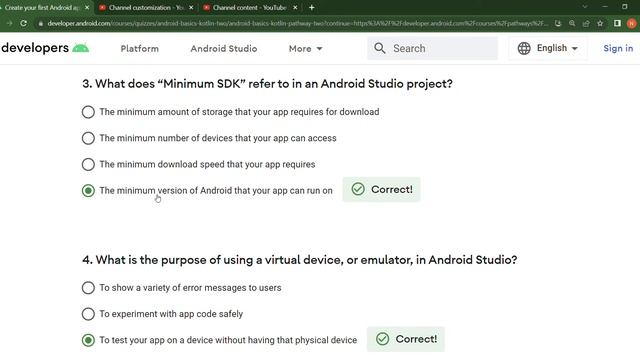Open the Android Studio menu
The width and height of the screenshot is (640, 360).
224,49
